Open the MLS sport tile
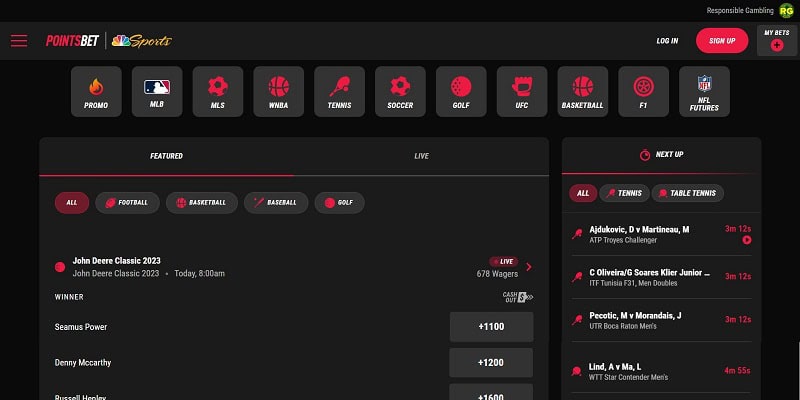The width and height of the screenshot is (800, 400). pos(218,91)
